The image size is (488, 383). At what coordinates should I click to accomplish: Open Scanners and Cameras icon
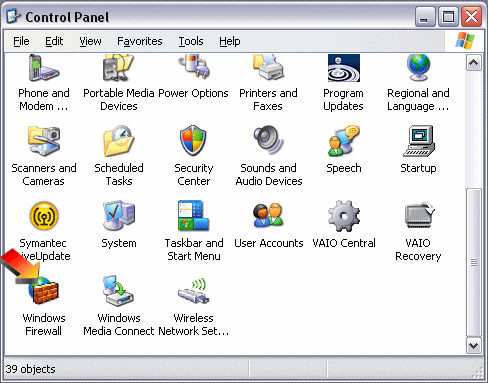tap(44, 141)
